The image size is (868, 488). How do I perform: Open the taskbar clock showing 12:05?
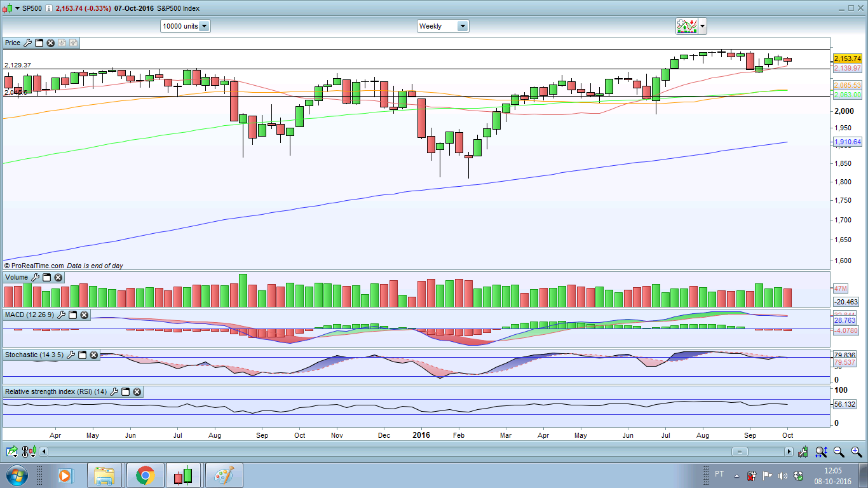pyautogui.click(x=832, y=475)
